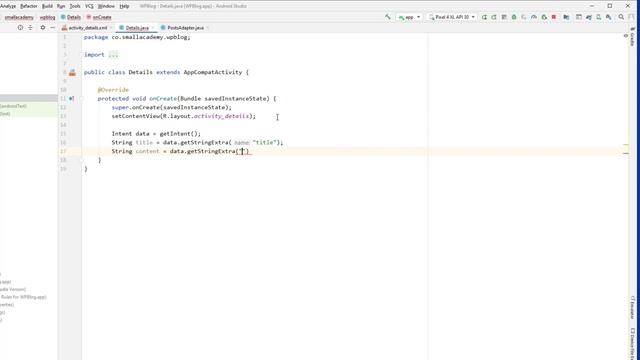Close the PostsAdapter.java tab

click(x=208, y=28)
